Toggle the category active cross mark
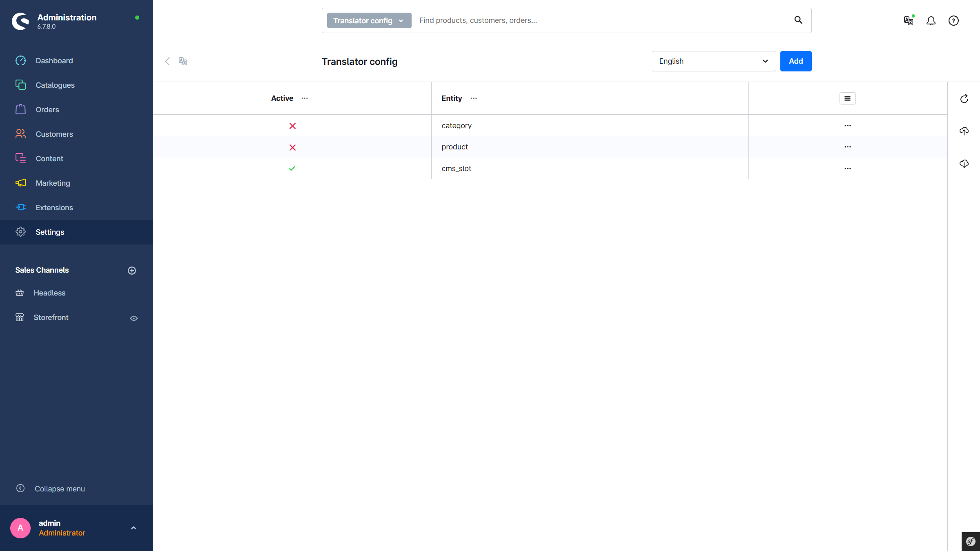980x551 pixels. point(292,126)
